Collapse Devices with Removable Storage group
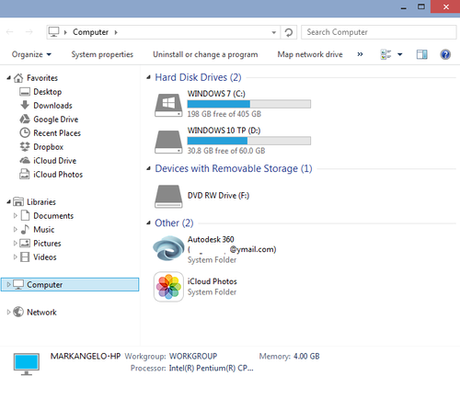Image resolution: width=460 pixels, height=399 pixels. coord(149,169)
